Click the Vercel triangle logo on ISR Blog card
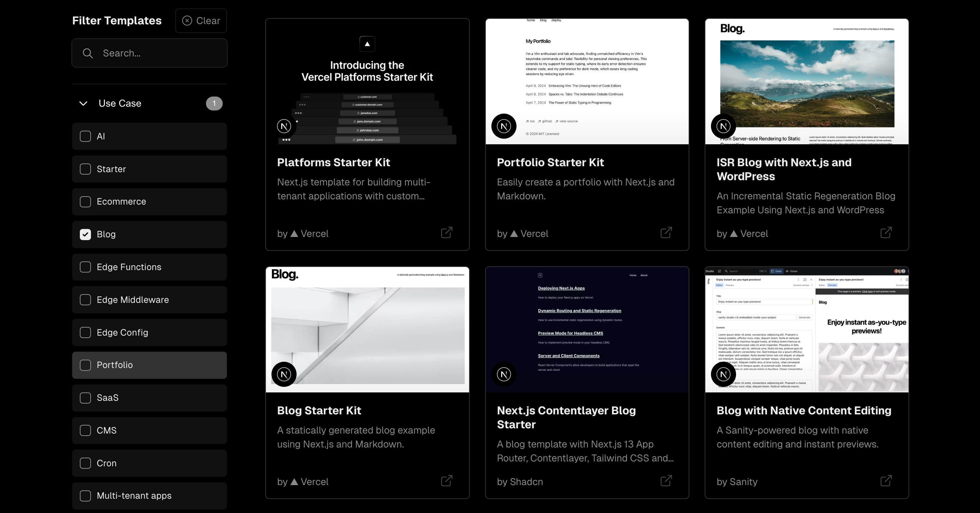The height and width of the screenshot is (513, 980). tap(734, 233)
